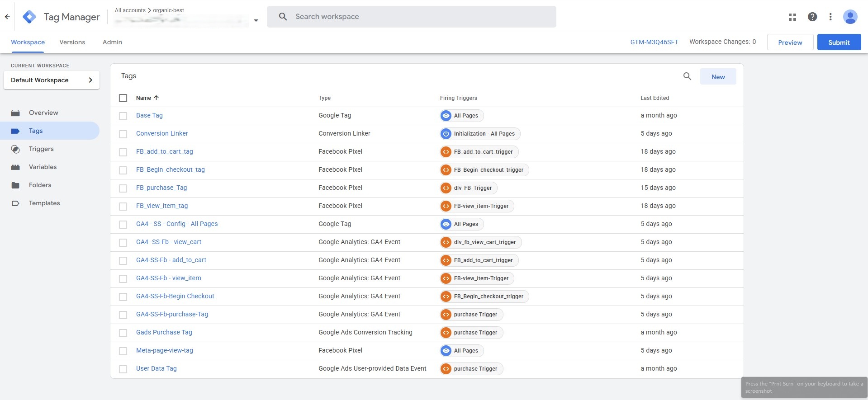Image resolution: width=868 pixels, height=400 pixels.
Task: Switch to the Admin tab
Action: (x=112, y=42)
